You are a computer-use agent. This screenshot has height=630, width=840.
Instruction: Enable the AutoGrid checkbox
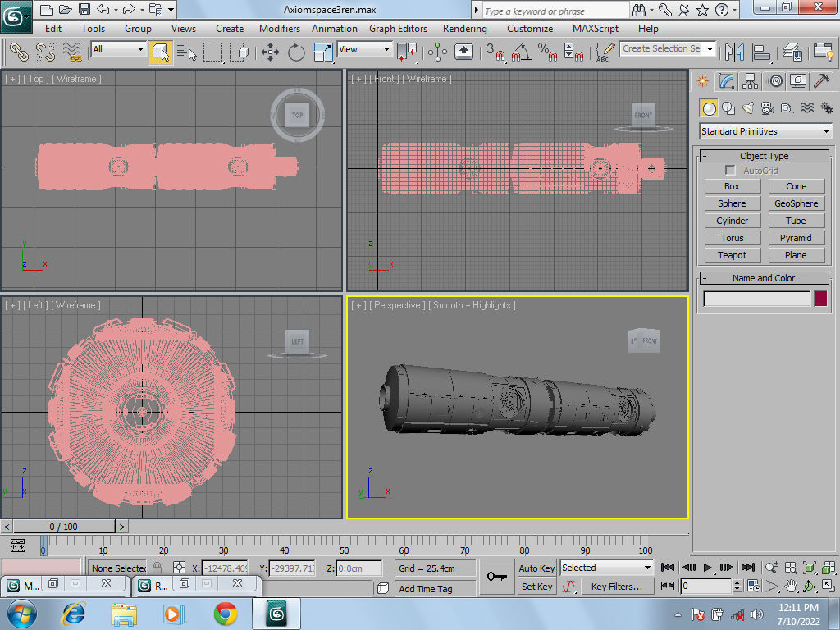730,171
